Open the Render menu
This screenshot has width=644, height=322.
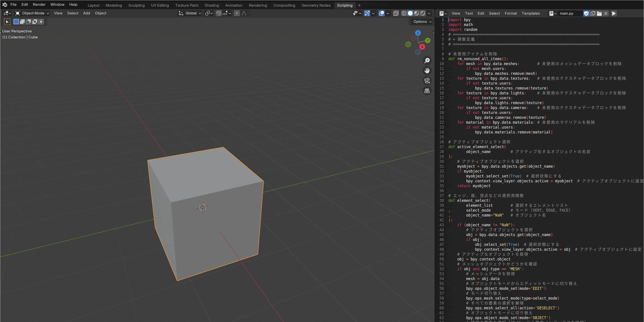coord(39,4)
